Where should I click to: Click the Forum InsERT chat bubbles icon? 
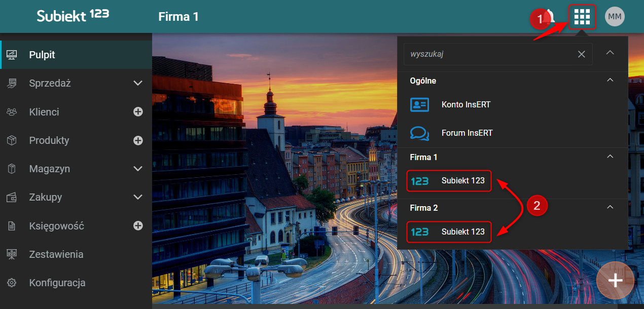(x=419, y=133)
